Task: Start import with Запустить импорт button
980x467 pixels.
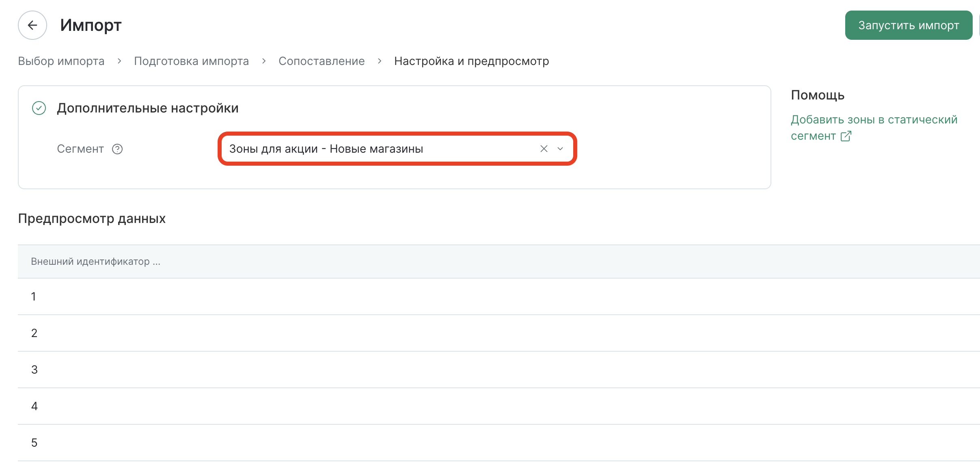Action: coord(909,25)
